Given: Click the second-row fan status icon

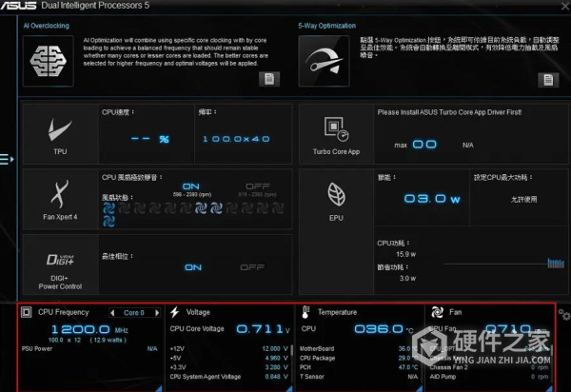Looking at the screenshot, I should click(108, 221).
